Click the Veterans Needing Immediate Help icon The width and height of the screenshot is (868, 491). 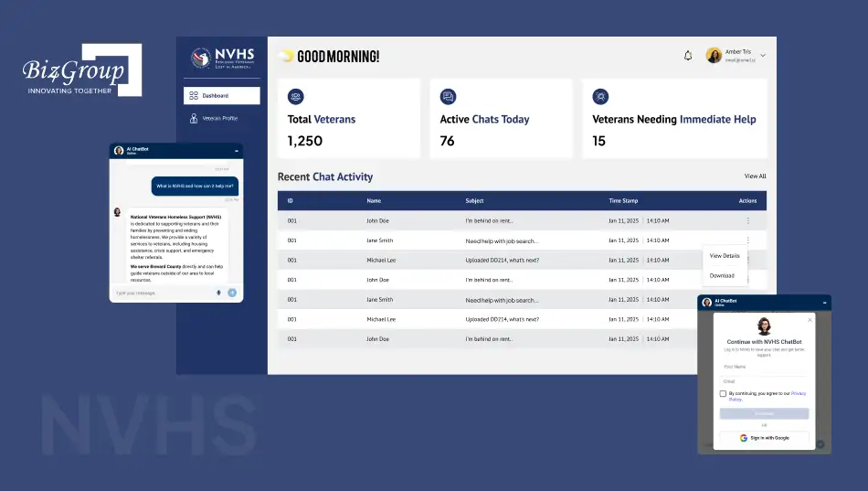click(x=600, y=96)
